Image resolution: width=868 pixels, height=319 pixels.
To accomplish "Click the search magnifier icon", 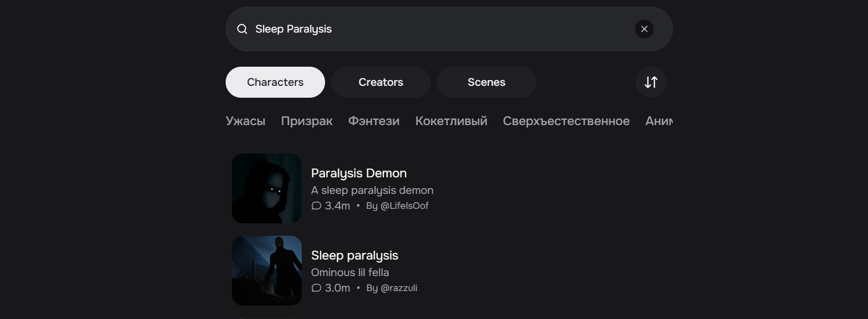I will (x=242, y=29).
